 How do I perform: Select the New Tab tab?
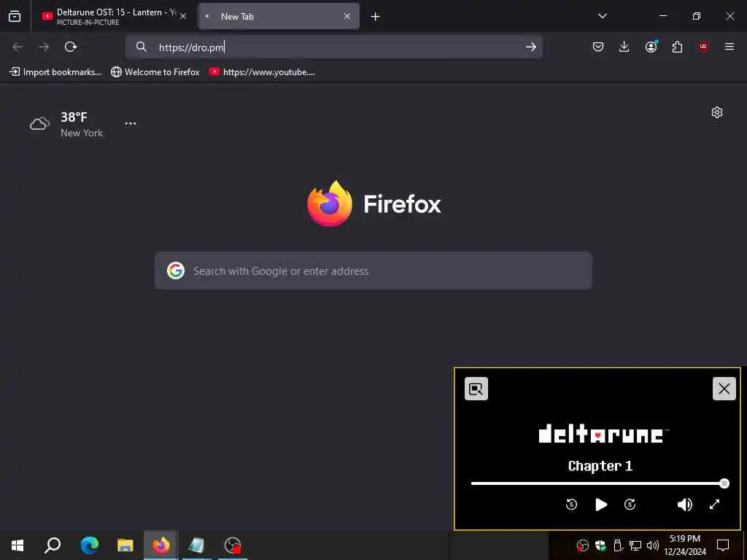[x=278, y=16]
